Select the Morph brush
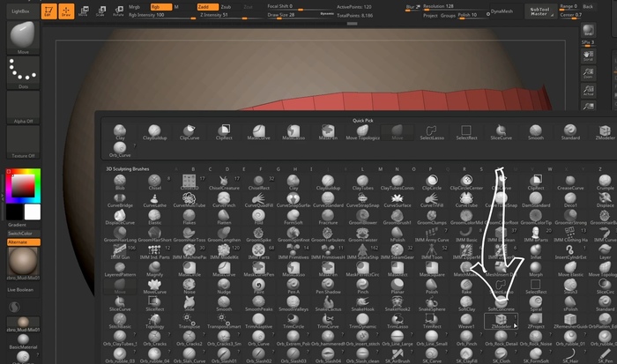Viewport: 617px width, 364px height. click(x=536, y=269)
